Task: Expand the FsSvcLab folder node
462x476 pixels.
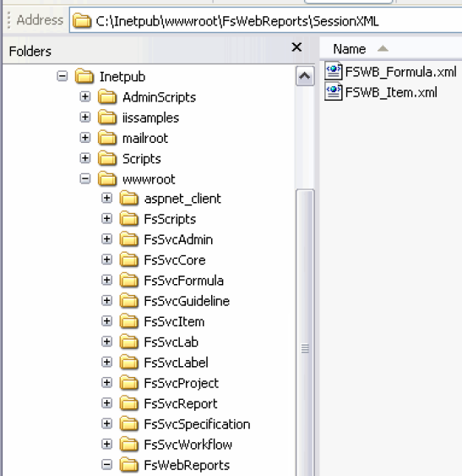Action: click(x=106, y=342)
